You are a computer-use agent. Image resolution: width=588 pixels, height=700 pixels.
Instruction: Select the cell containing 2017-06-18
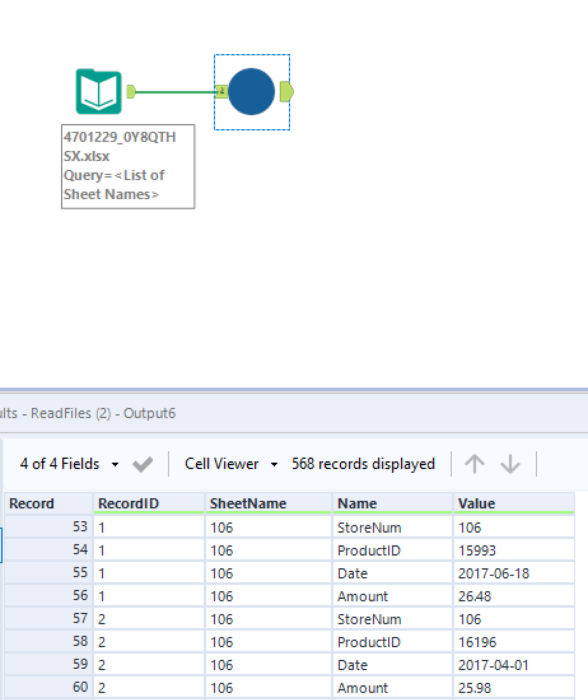pos(493,573)
